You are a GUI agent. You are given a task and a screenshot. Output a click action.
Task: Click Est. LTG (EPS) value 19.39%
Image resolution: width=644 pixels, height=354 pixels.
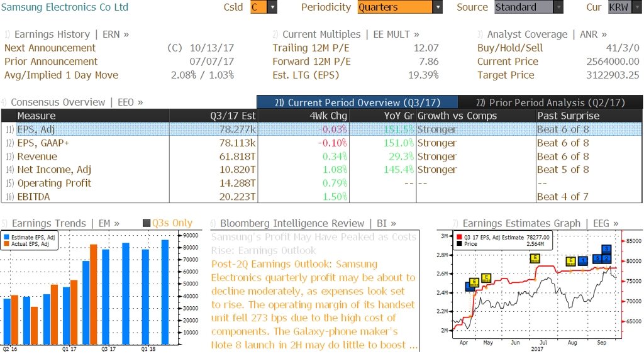[423, 75]
